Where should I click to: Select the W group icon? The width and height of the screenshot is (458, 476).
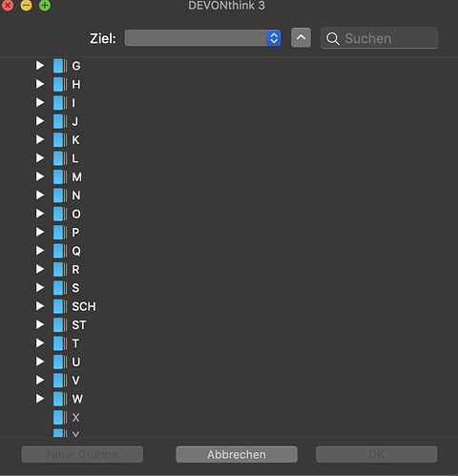(x=60, y=399)
